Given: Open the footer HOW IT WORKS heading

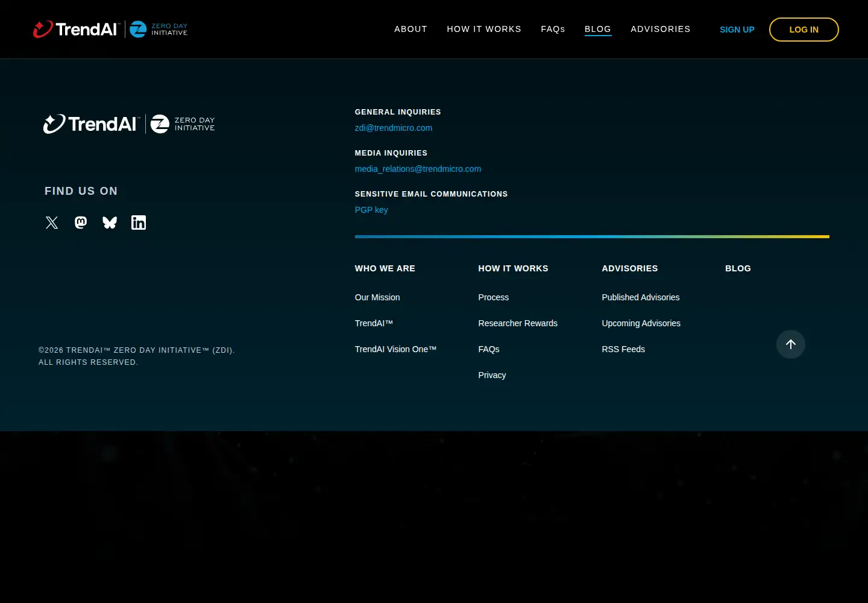Looking at the screenshot, I should [514, 268].
